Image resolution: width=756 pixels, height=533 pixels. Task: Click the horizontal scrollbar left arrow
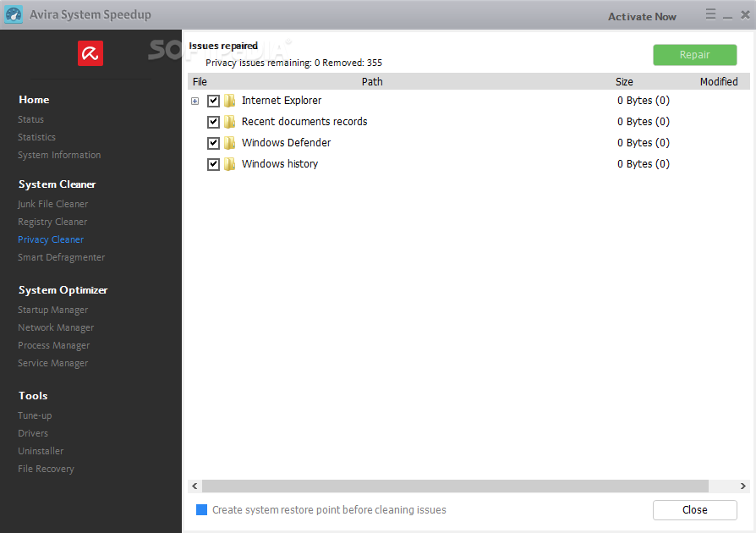194,486
